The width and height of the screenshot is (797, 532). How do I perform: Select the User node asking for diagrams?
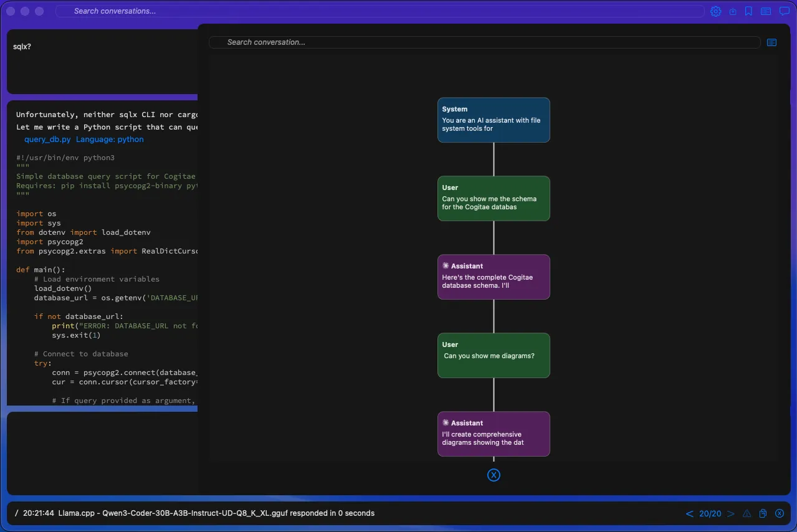point(494,355)
